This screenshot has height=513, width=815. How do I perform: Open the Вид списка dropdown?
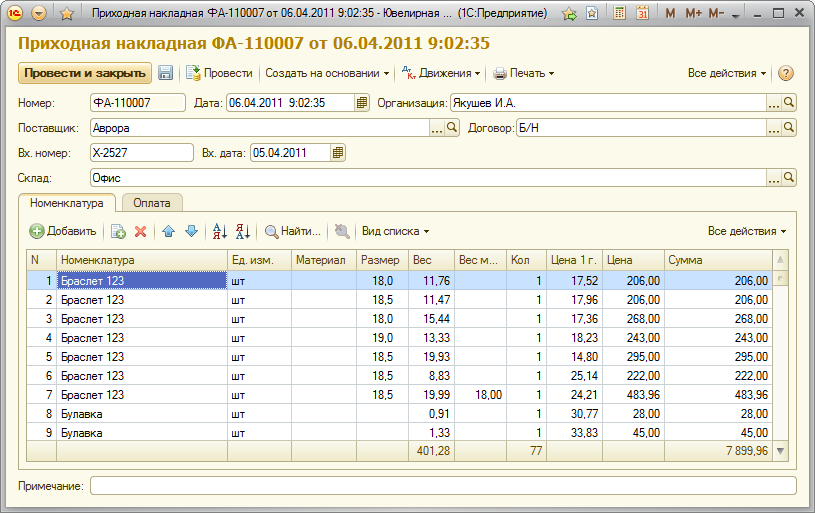click(x=396, y=231)
